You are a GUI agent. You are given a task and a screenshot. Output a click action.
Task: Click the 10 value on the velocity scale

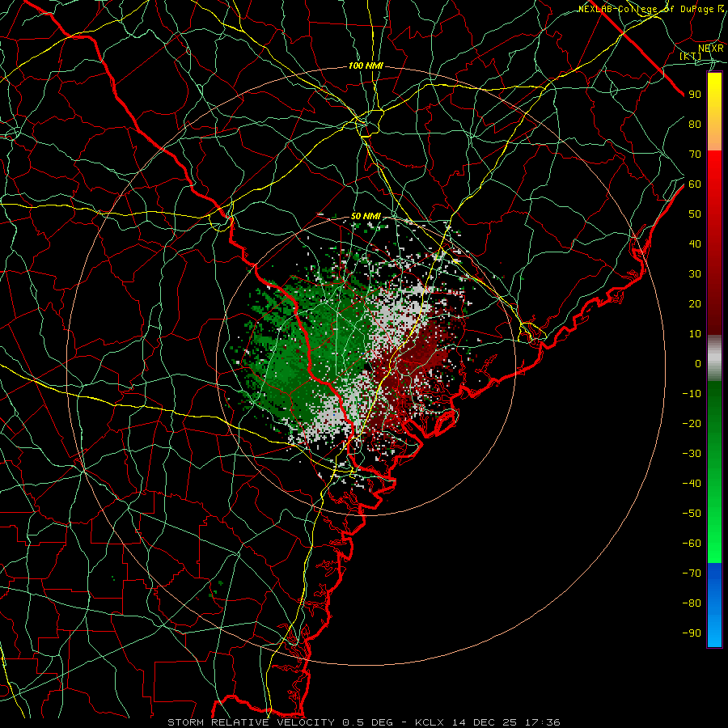695,334
